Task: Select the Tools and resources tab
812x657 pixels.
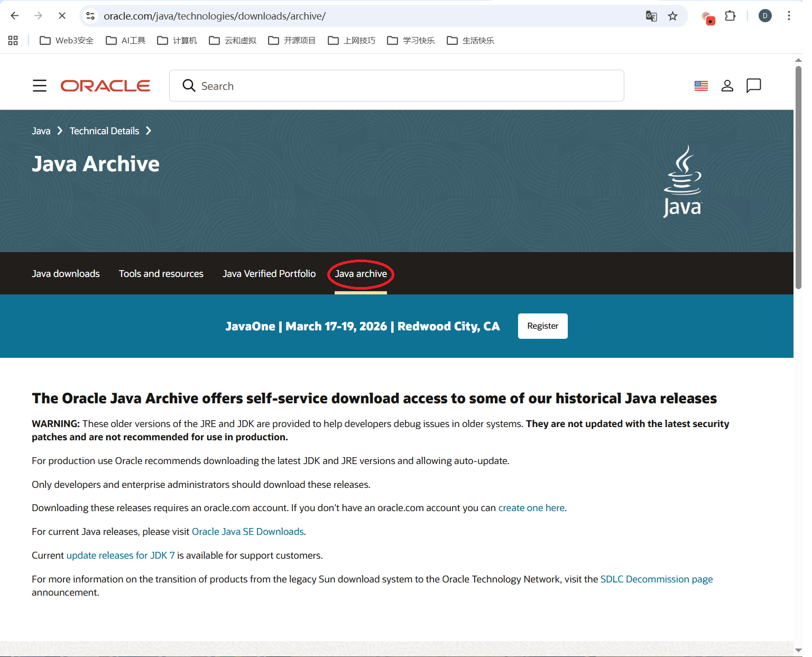Action: (x=161, y=274)
